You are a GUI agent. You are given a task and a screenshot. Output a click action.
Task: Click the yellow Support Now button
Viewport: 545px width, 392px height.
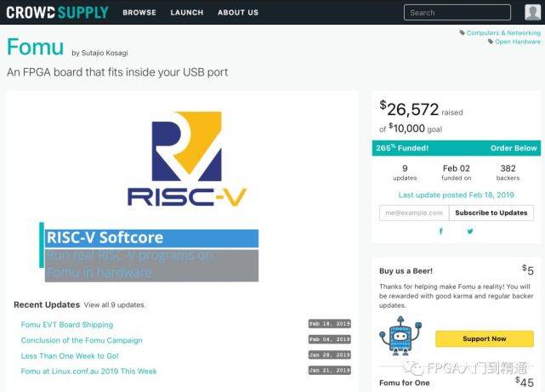pyautogui.click(x=484, y=338)
